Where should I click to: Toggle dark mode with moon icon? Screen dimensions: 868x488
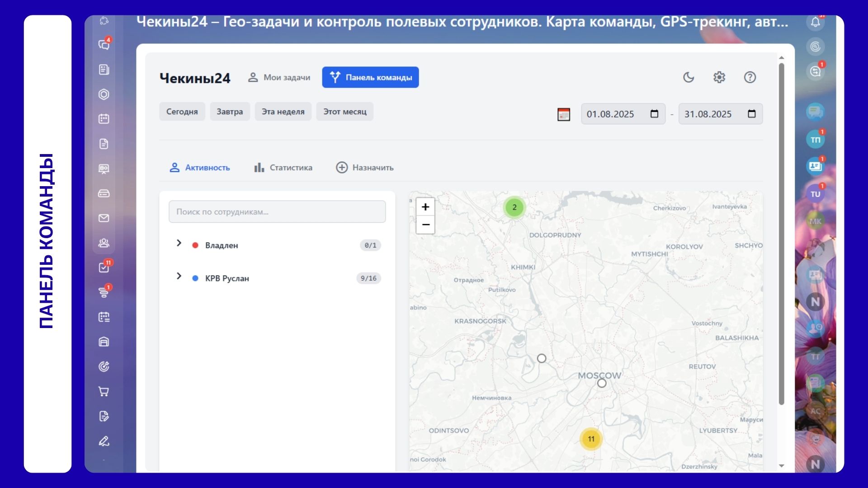click(688, 77)
